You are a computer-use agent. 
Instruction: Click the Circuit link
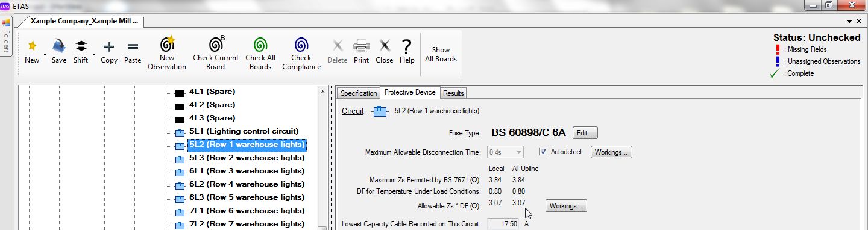pyautogui.click(x=353, y=111)
